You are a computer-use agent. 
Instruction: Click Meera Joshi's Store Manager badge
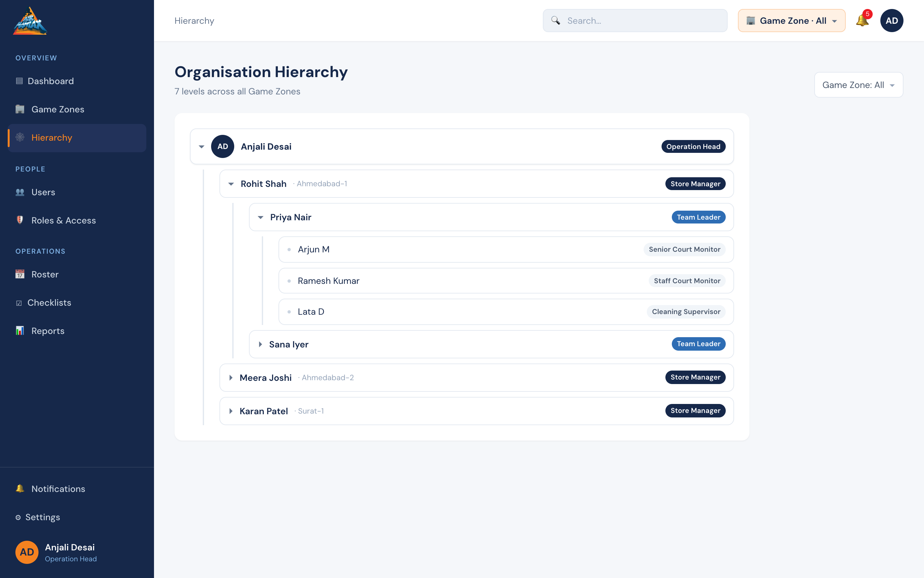click(x=695, y=377)
